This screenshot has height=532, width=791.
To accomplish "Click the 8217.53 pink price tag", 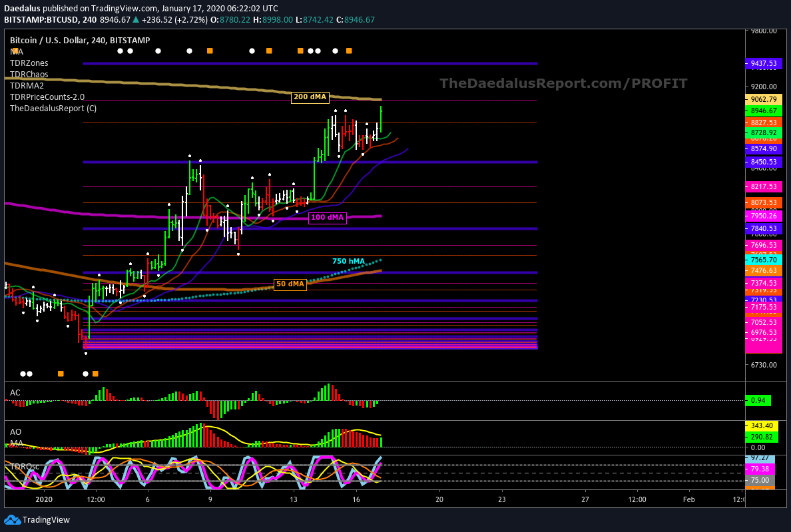I will 764,186.
